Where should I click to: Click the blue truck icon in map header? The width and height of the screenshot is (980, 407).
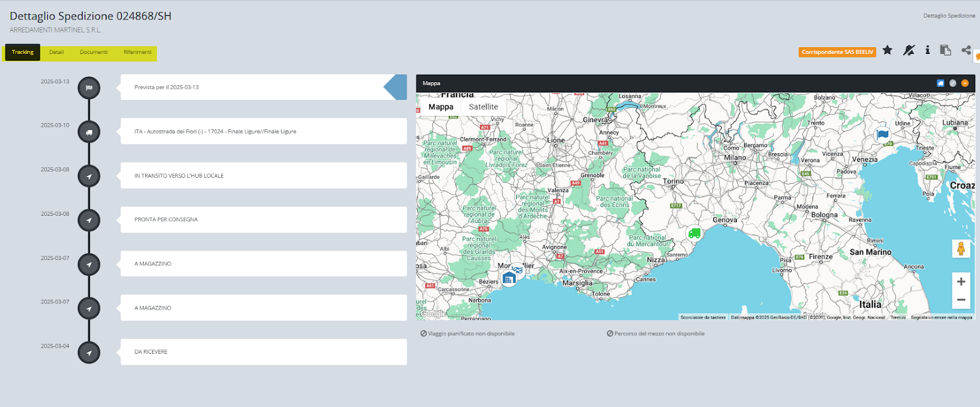tap(940, 83)
